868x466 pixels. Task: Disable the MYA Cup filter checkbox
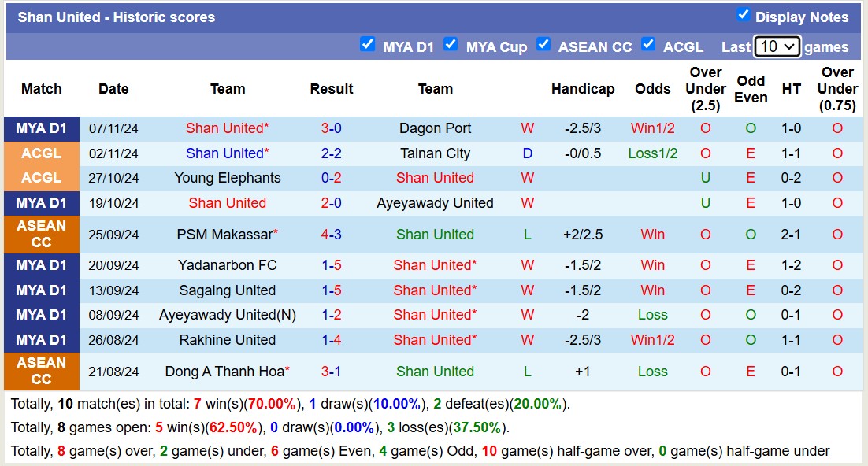pyautogui.click(x=451, y=45)
